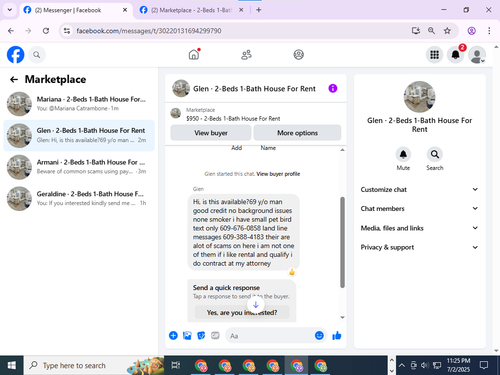Viewport: 500px width, 375px height.
Task: Click the message text input field
Action: 270,336
